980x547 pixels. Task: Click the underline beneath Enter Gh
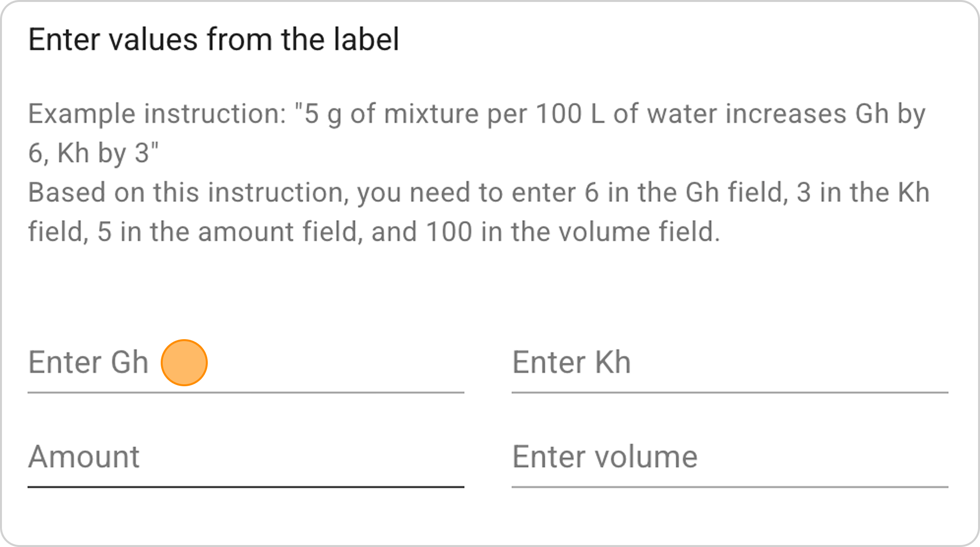pyautogui.click(x=245, y=393)
